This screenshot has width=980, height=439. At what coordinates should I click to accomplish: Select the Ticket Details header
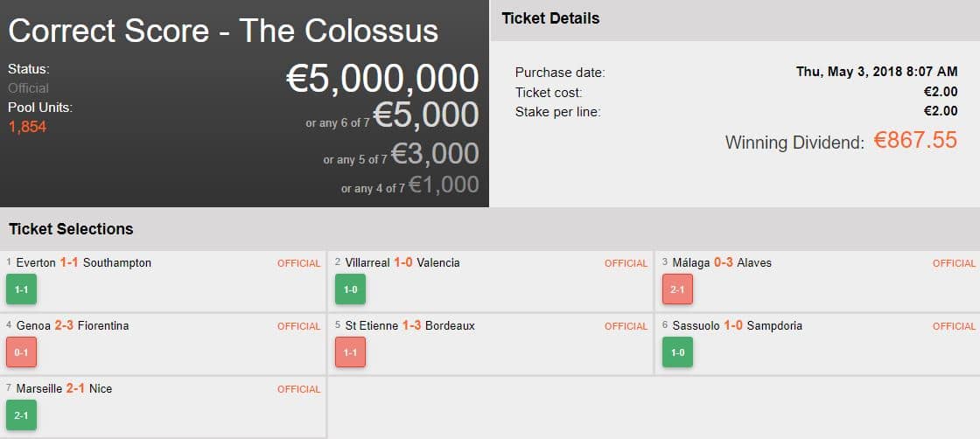click(x=550, y=18)
